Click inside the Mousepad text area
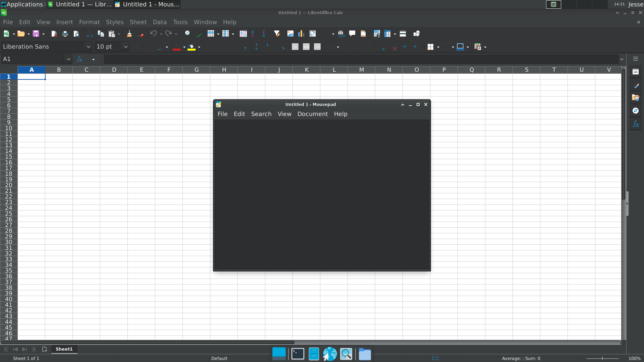 coord(322,194)
